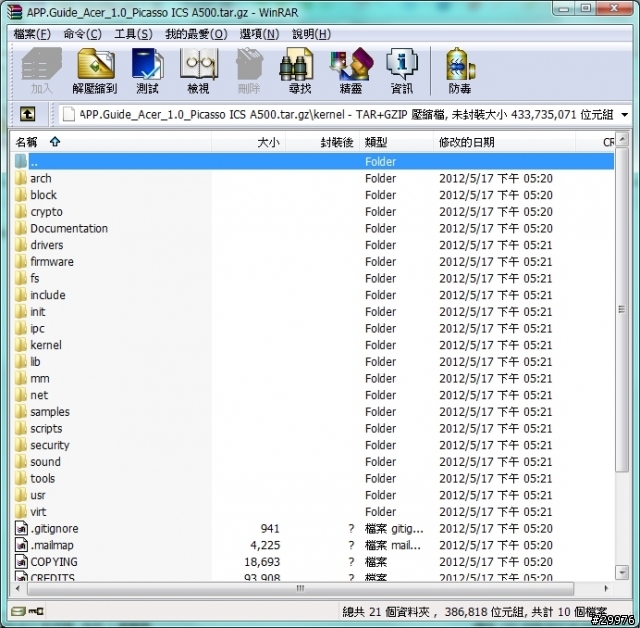The height and width of the screenshot is (628, 640).
Task: Click the key icon in status bar
Action: (36, 611)
